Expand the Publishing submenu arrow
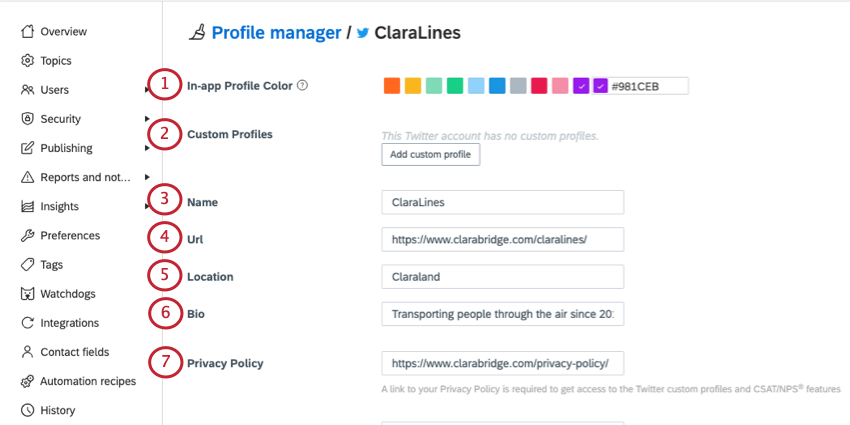Viewport: 850px width, 425px height. [x=147, y=148]
